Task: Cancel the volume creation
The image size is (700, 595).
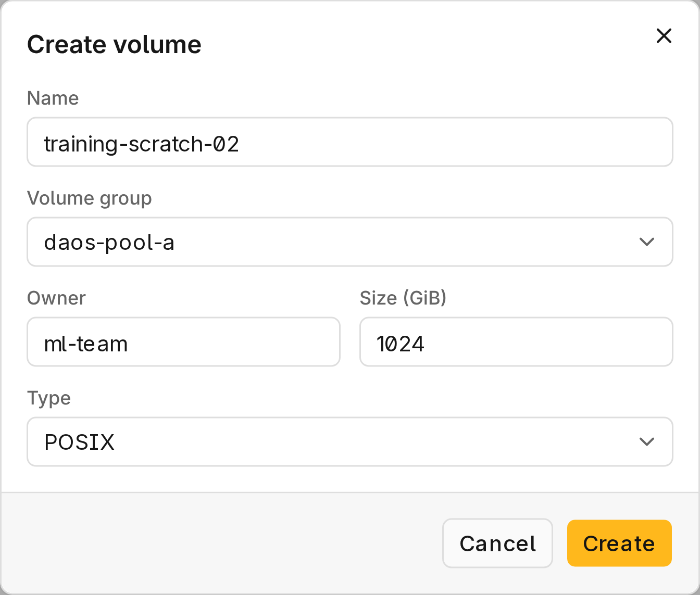Action: point(497,543)
